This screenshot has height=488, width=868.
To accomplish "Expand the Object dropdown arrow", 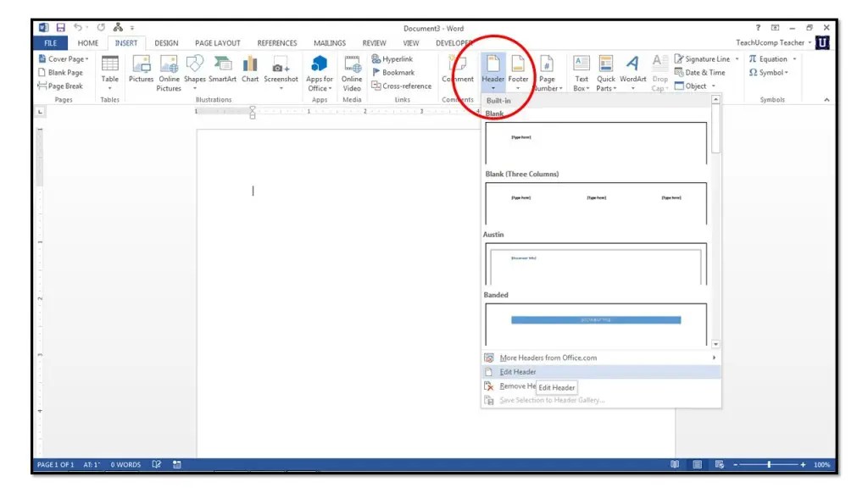I will [x=714, y=86].
